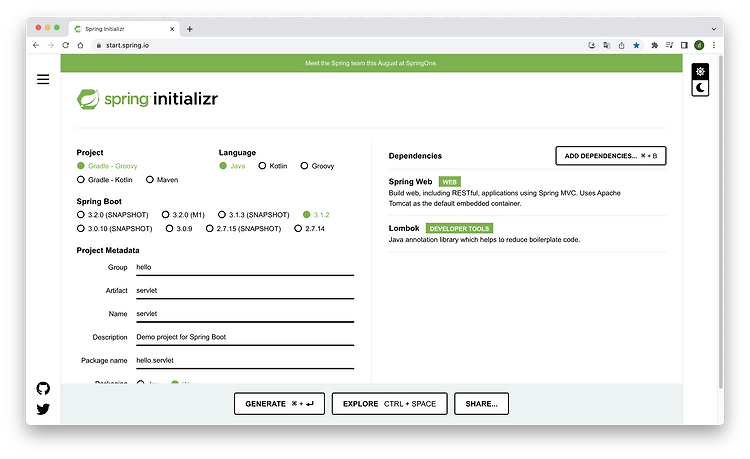Click the translate page icon
Image resolution: width=750 pixels, height=459 pixels.
tap(607, 45)
